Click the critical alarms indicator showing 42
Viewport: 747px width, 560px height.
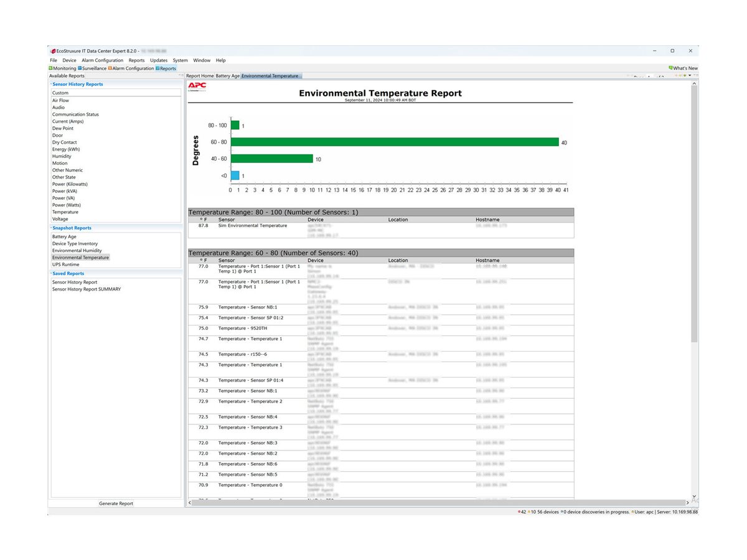click(521, 511)
